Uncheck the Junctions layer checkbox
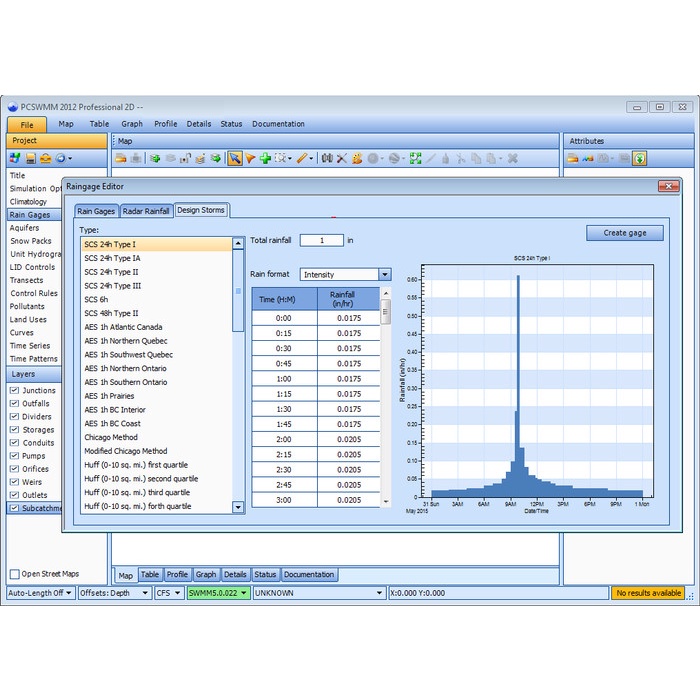Image resolution: width=700 pixels, height=700 pixels. [14, 390]
